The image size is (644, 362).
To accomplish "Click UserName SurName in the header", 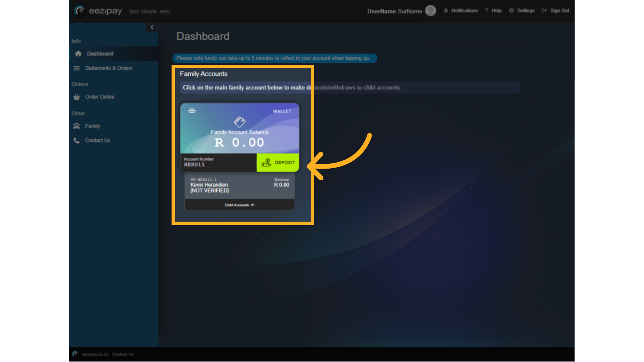I will click(394, 11).
